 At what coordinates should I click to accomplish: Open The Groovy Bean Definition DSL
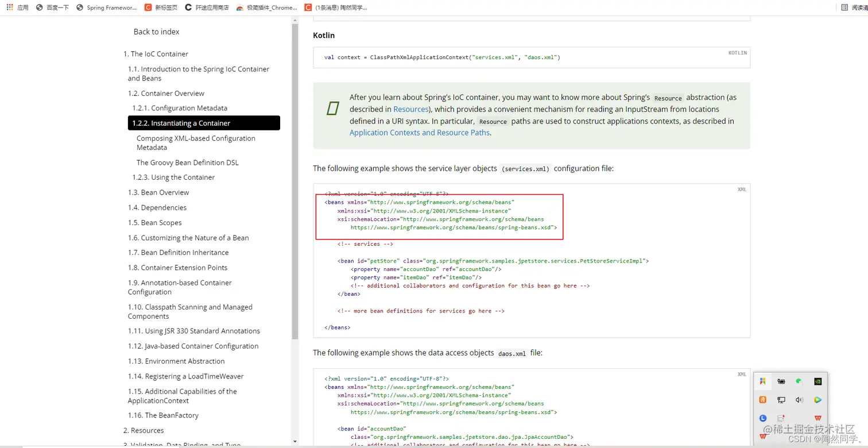187,163
